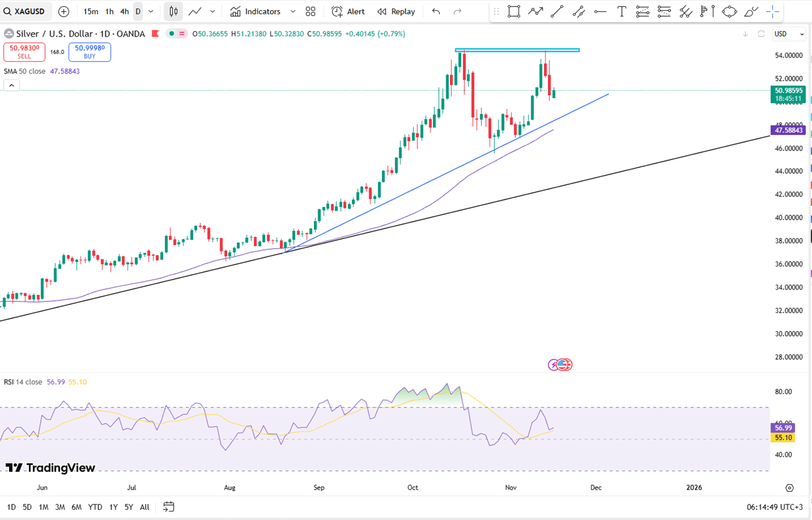Viewport: 812px width, 520px height.
Task: Switch to the 4h timeframe
Action: pos(124,11)
